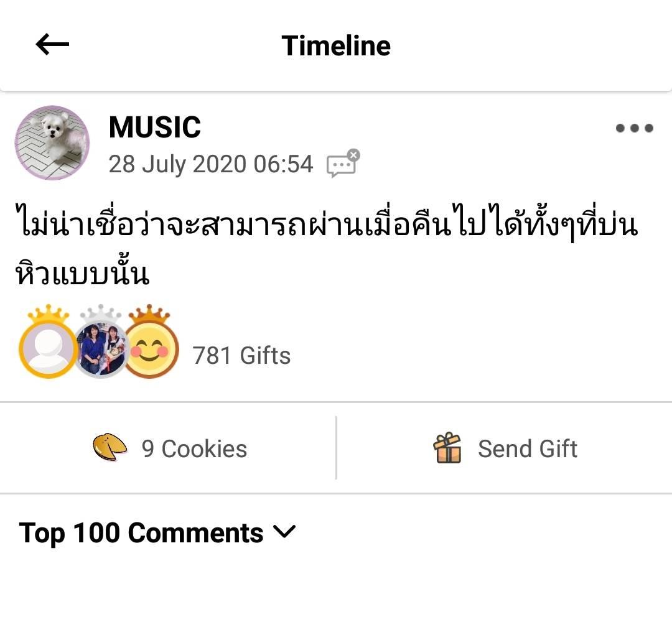Tap the 9 Cookies count text
Image resolution: width=672 pixels, height=640 pixels.
click(194, 449)
